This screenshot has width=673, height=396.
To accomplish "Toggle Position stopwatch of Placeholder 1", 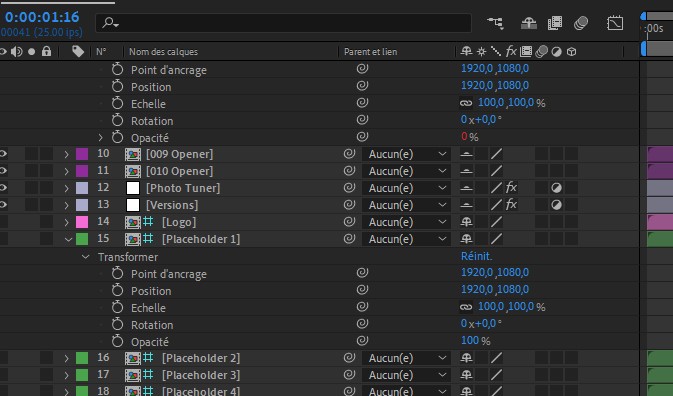I will (x=117, y=290).
